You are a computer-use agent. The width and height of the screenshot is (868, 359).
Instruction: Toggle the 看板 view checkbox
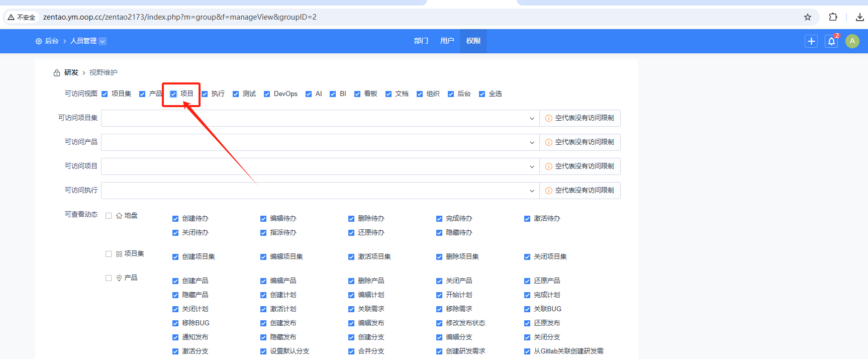pyautogui.click(x=357, y=94)
